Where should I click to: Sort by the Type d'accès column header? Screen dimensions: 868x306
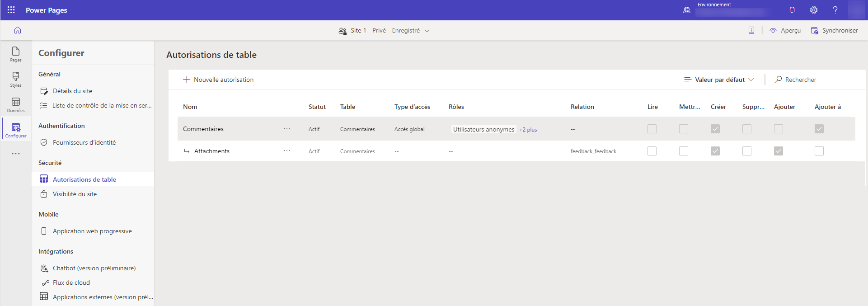coord(412,107)
